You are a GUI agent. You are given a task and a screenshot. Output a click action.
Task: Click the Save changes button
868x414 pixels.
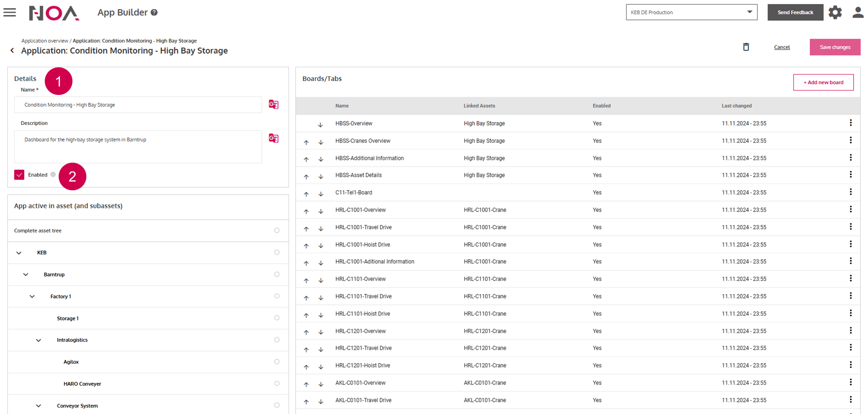click(835, 47)
